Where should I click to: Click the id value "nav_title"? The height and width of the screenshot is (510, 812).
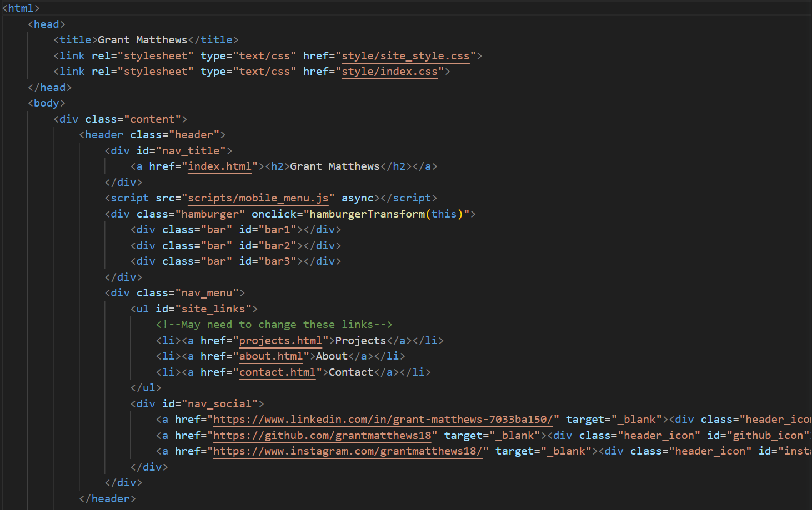[x=191, y=151]
